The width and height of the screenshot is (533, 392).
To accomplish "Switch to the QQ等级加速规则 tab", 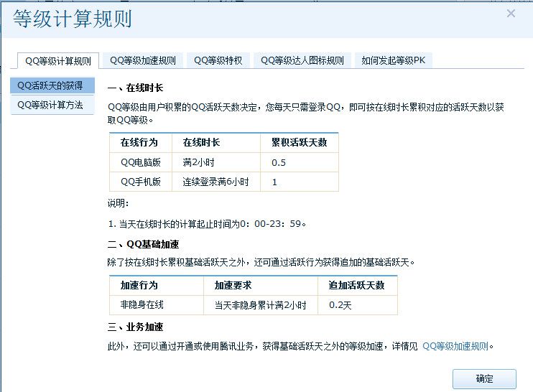I will [143, 60].
